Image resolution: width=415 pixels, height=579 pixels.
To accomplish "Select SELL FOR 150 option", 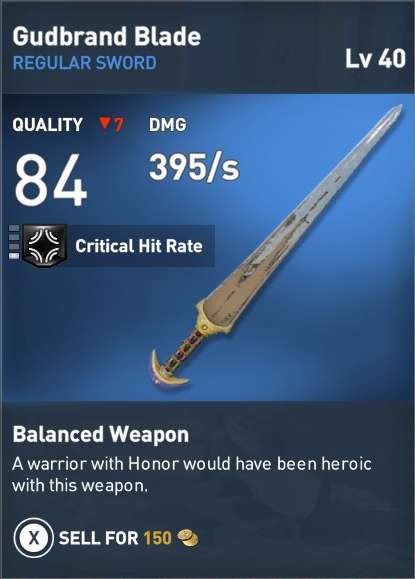I will click(106, 538).
